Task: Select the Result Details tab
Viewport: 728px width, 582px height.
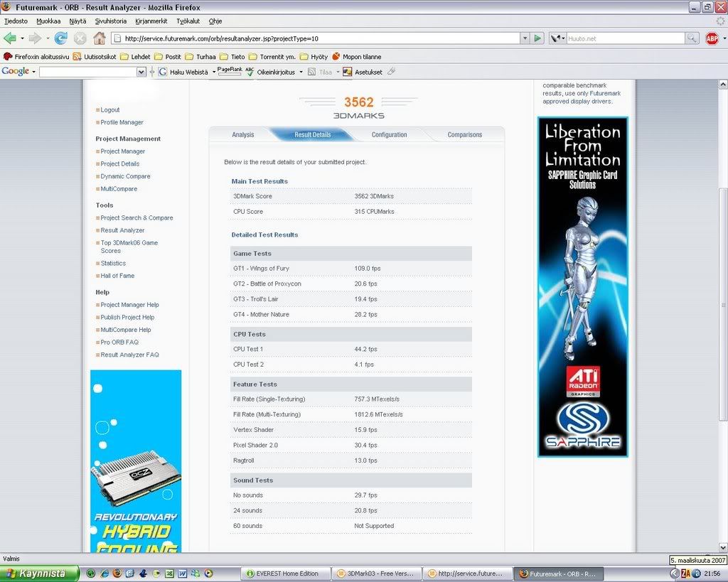Action: point(313,134)
